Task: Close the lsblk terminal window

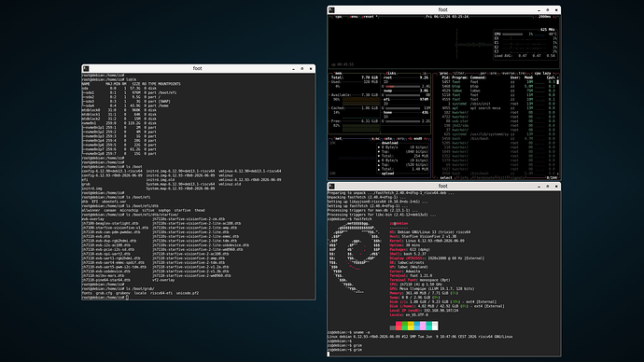Action: click(x=311, y=69)
